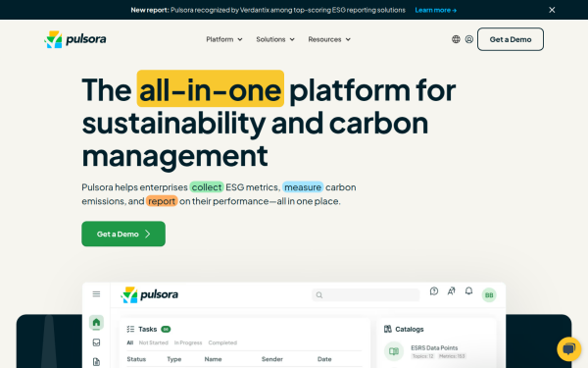
Task: Select the home icon in preview sidebar
Action: click(x=96, y=322)
